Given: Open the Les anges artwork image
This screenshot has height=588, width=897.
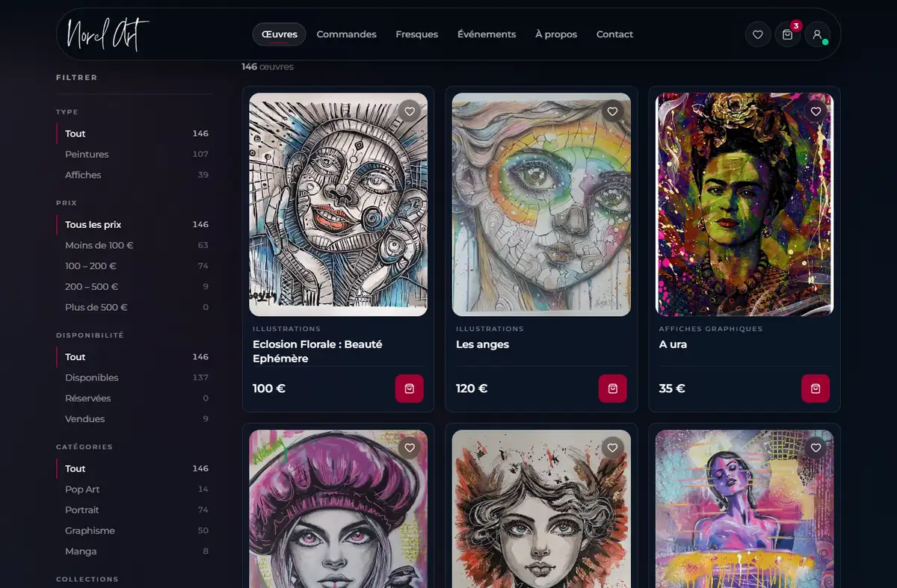Looking at the screenshot, I should (x=542, y=205).
